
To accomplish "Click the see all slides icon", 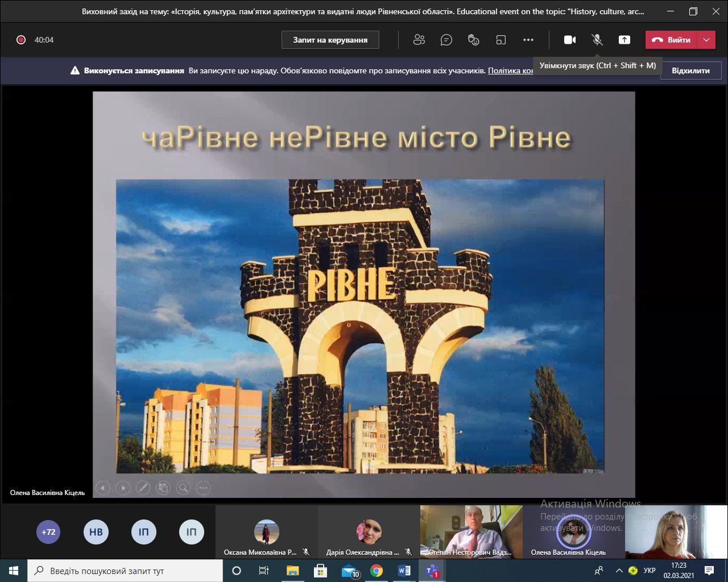I will 163,488.
